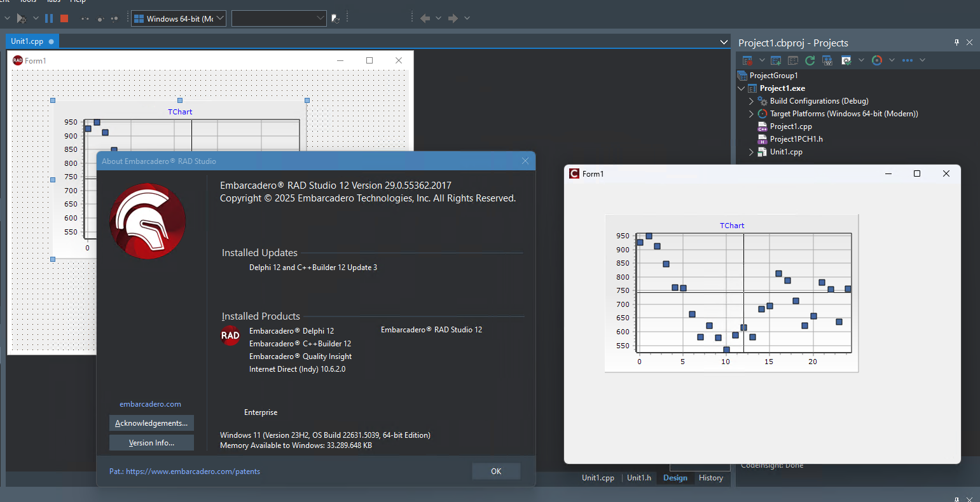
Task: Open the dropdown beside the build options icon
Action: 861,60
